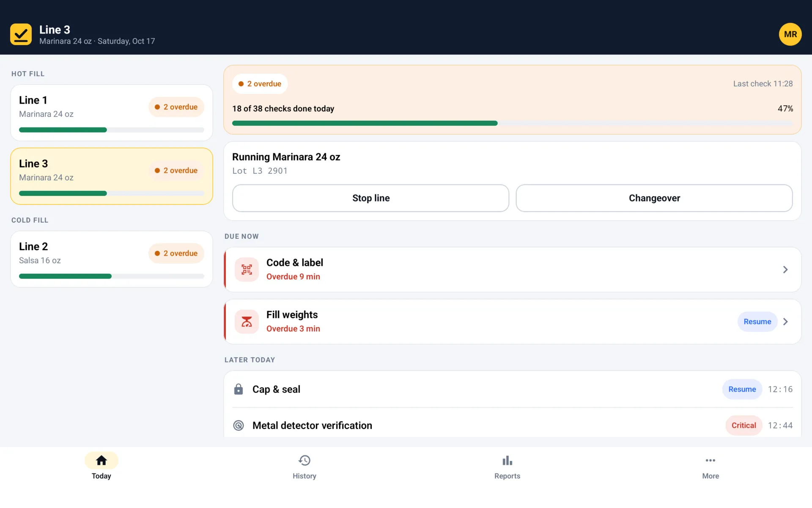Open the Reports bar chart icon
Screen dimensions: 812x508
coord(507,460)
